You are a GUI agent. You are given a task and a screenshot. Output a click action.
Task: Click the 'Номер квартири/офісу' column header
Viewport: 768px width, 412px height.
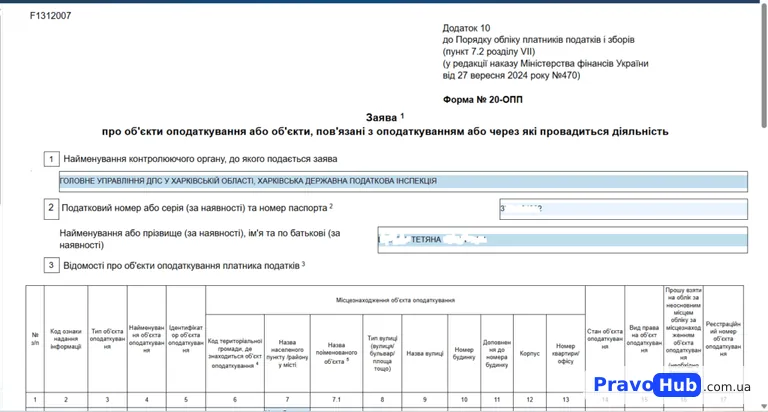coord(566,353)
